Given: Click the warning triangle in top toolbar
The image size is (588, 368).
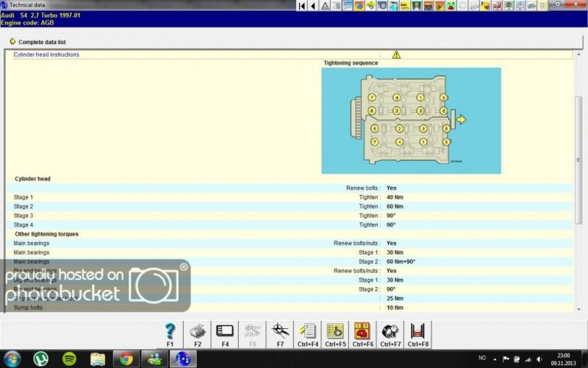Looking at the screenshot, I should [325, 6].
